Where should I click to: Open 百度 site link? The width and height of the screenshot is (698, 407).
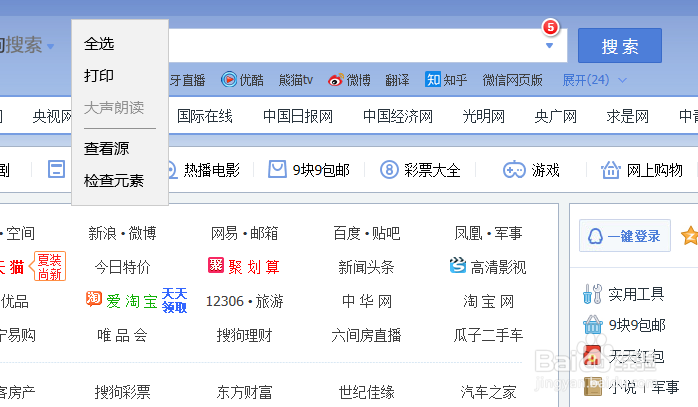347,233
